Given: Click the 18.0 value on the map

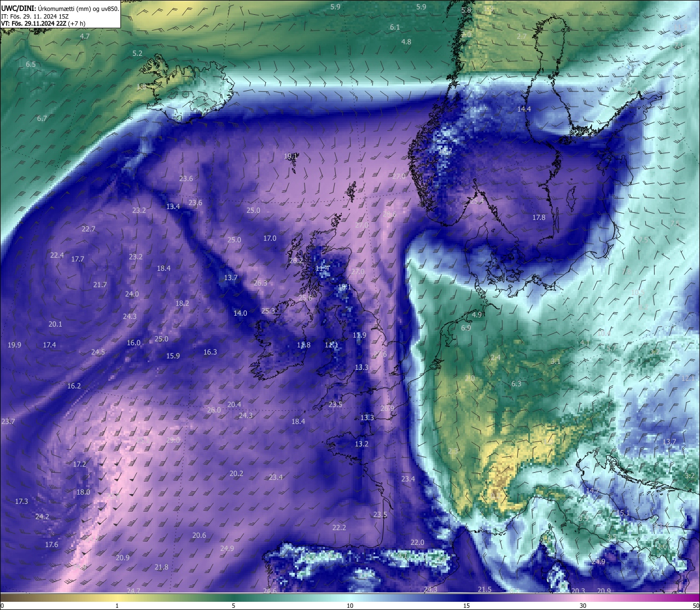Looking at the screenshot, I should click(x=83, y=492).
